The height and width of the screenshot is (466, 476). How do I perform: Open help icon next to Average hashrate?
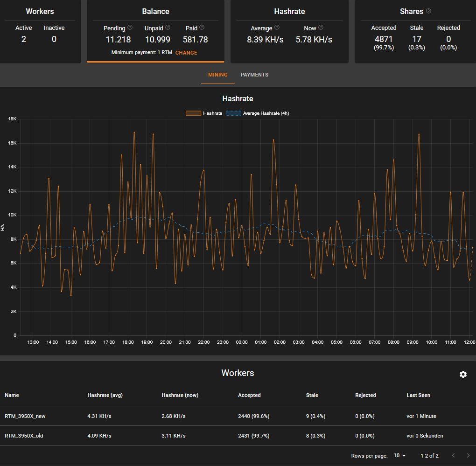pyautogui.click(x=277, y=28)
